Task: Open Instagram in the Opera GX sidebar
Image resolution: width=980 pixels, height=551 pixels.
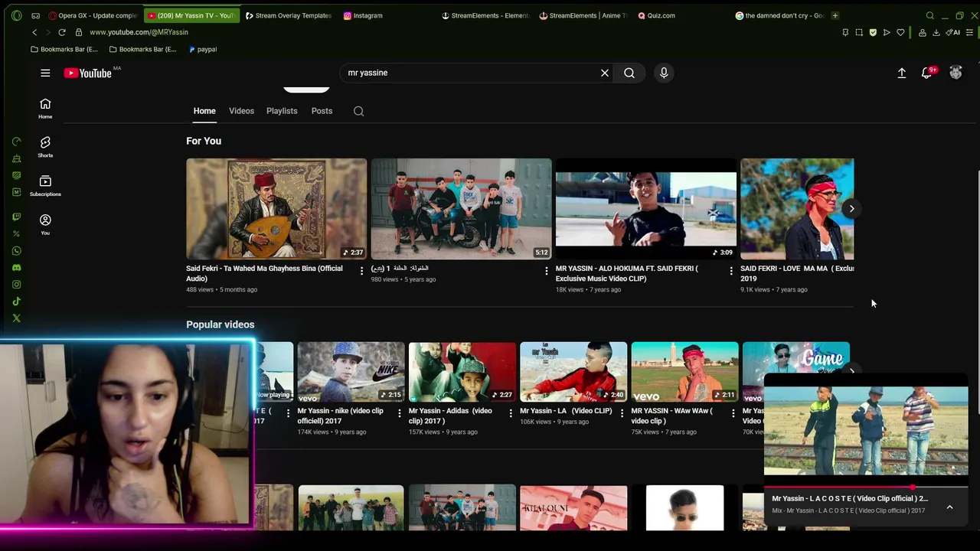Action: [x=16, y=285]
